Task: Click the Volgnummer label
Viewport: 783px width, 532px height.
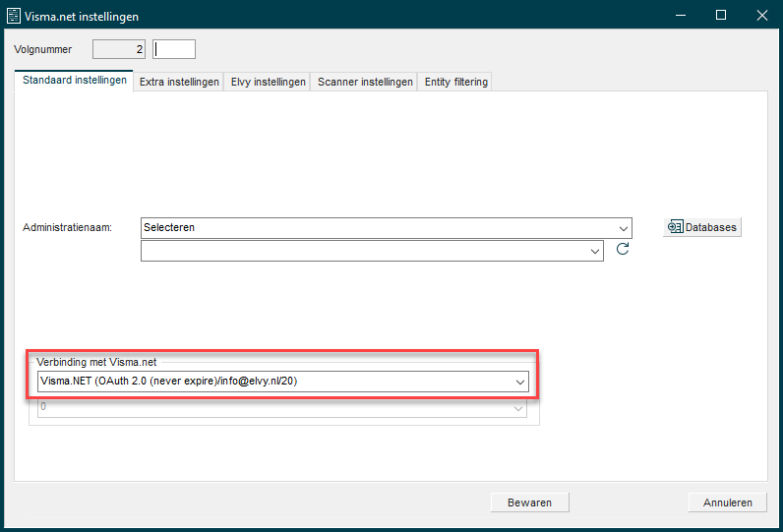Action: pos(43,49)
